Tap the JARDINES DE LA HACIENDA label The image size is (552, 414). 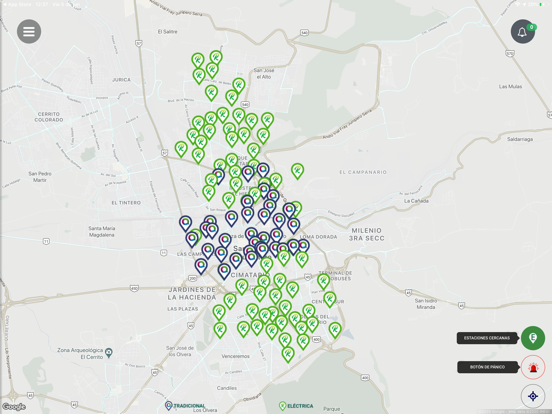(x=192, y=294)
